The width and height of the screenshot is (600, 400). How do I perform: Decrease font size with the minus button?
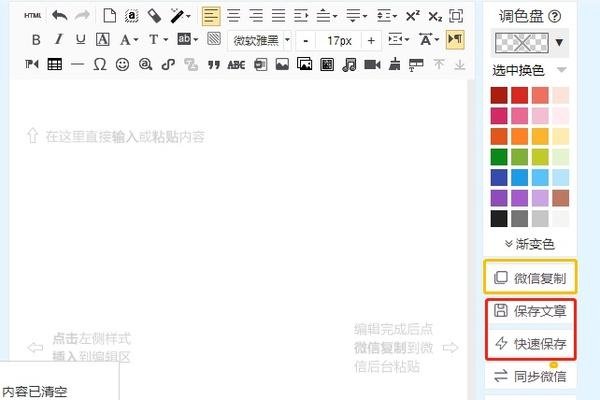305,41
